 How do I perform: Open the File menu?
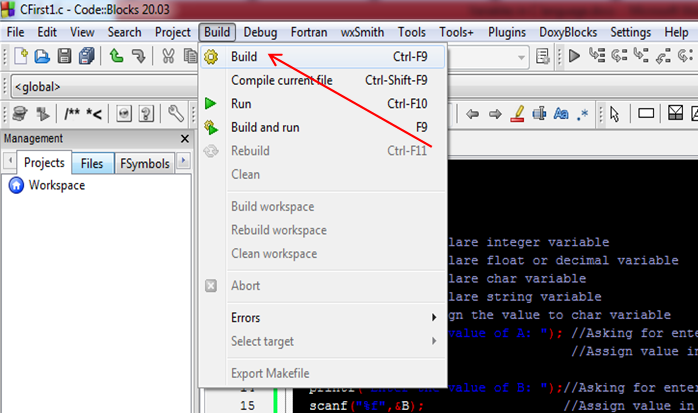tap(16, 32)
